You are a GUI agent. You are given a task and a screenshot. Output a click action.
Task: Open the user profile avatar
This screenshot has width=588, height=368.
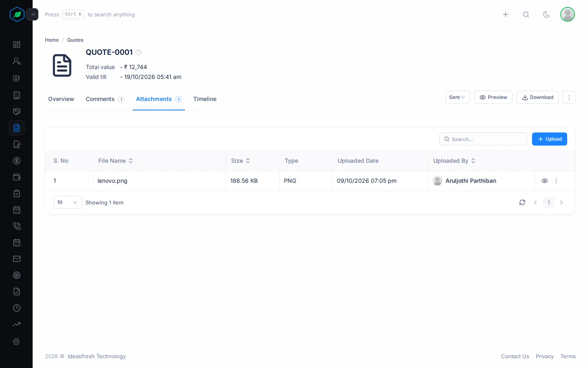[x=568, y=14]
